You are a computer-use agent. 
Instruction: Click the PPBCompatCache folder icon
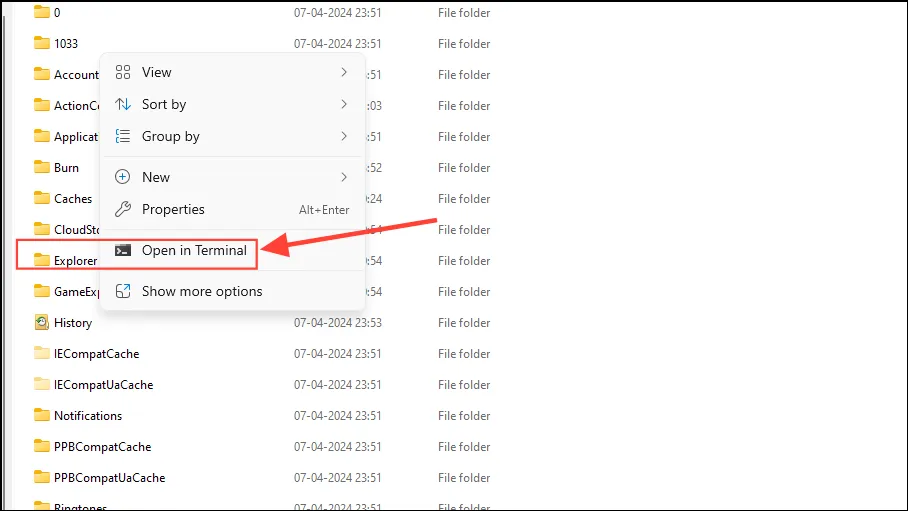coord(42,446)
